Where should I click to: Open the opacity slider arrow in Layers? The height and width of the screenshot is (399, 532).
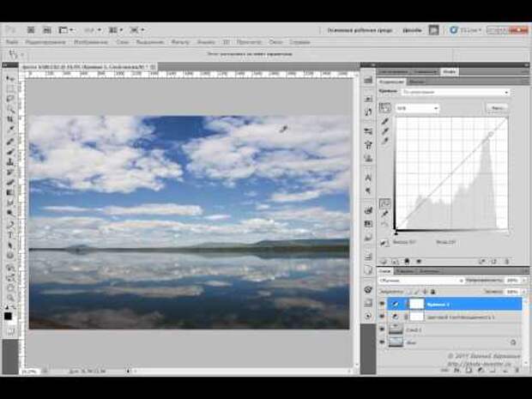click(524, 281)
